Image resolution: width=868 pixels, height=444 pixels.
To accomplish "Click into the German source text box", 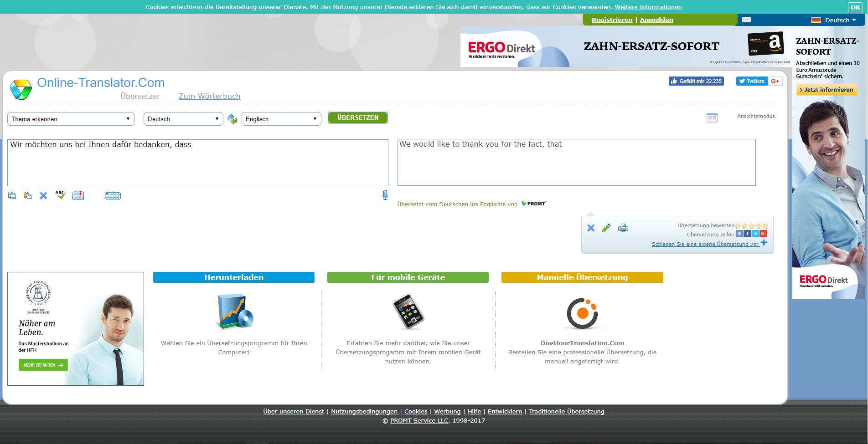I will pos(198,163).
